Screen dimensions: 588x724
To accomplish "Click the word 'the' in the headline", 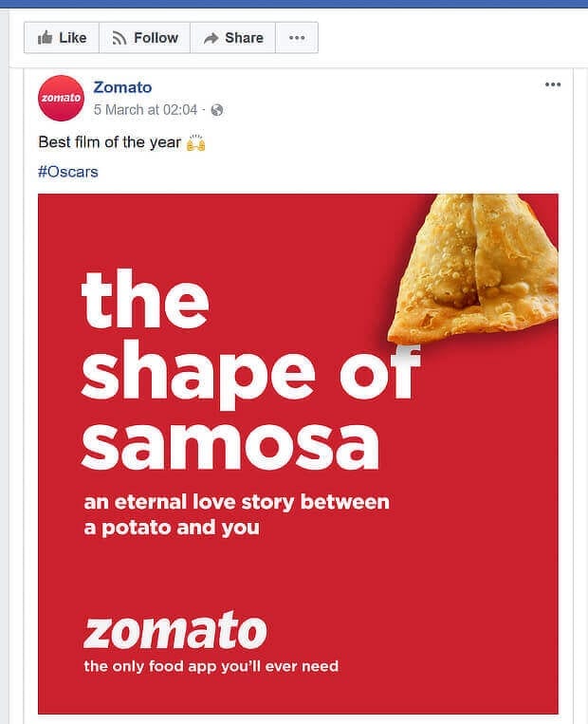I will (145, 297).
